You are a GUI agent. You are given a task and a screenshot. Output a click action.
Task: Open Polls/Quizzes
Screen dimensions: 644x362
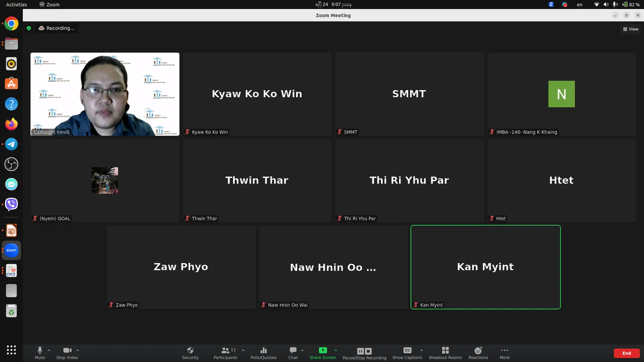pos(264,353)
